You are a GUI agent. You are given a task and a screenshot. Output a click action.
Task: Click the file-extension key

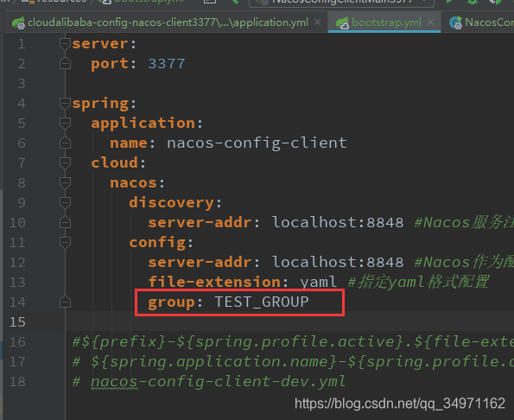tap(214, 282)
